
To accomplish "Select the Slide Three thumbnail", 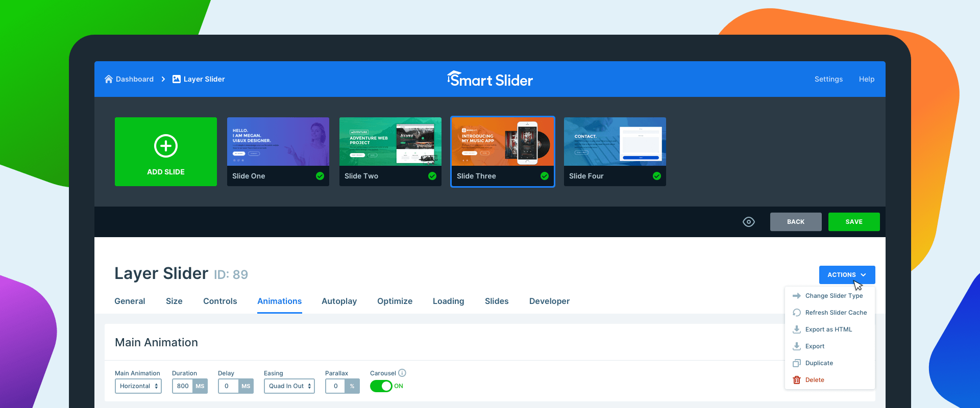I will click(503, 151).
